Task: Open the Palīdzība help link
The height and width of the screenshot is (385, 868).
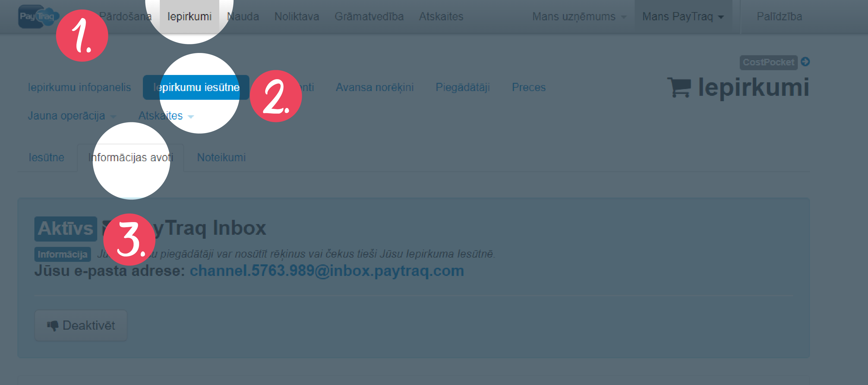Action: [779, 16]
